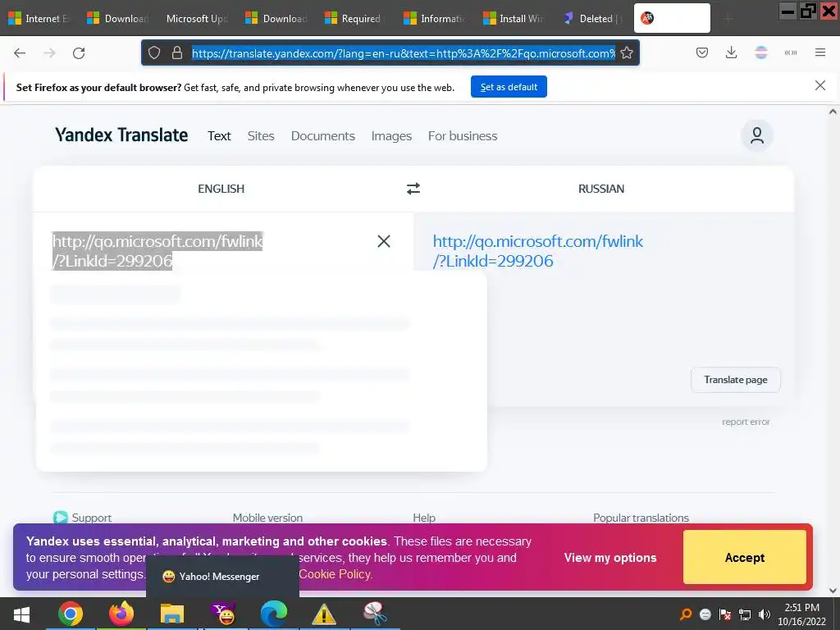Click the network tray icon

[745, 614]
